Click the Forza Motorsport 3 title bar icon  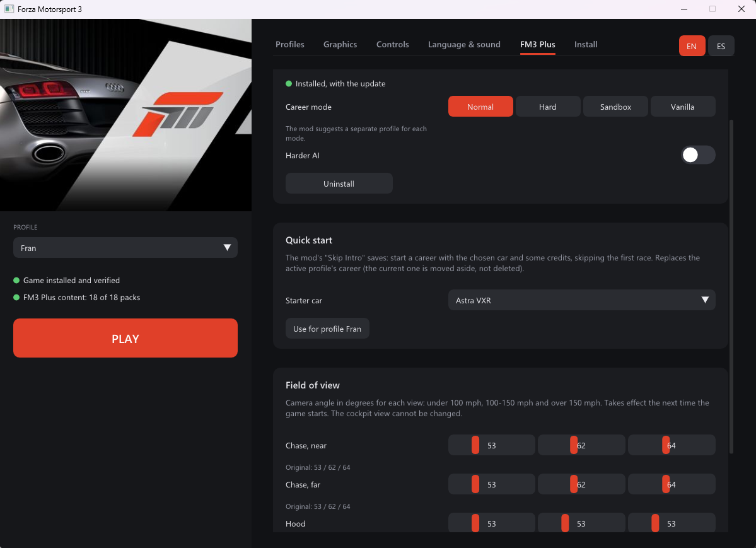(9, 9)
